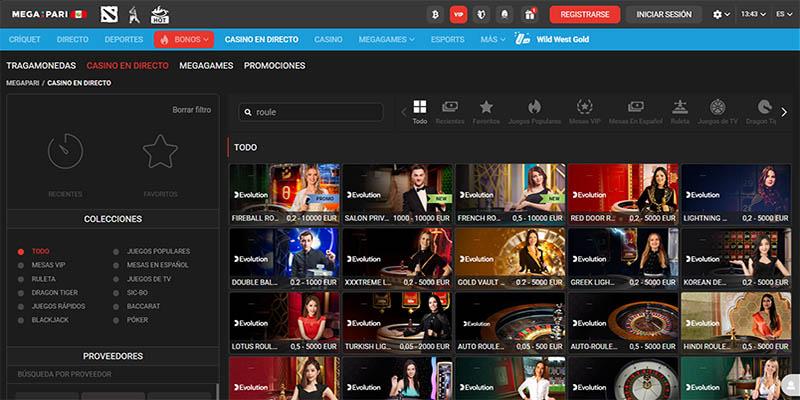This screenshot has height=400, width=800.
Task: Open the Bitcoin payments icon
Action: click(435, 15)
